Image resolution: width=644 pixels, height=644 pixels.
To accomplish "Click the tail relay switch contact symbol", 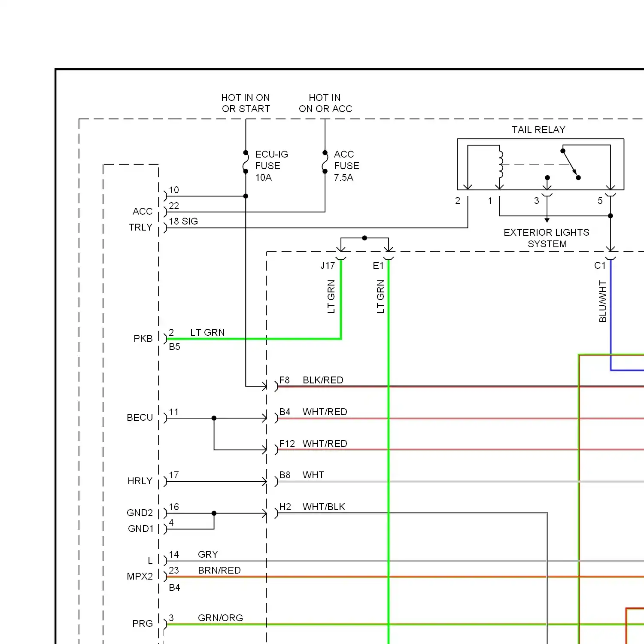I will (x=571, y=164).
